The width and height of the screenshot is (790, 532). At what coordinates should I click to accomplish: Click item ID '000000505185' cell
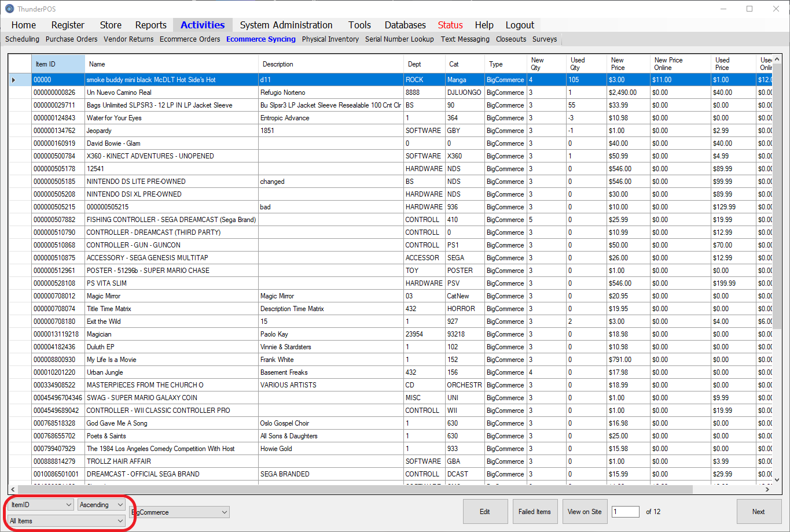coord(58,182)
